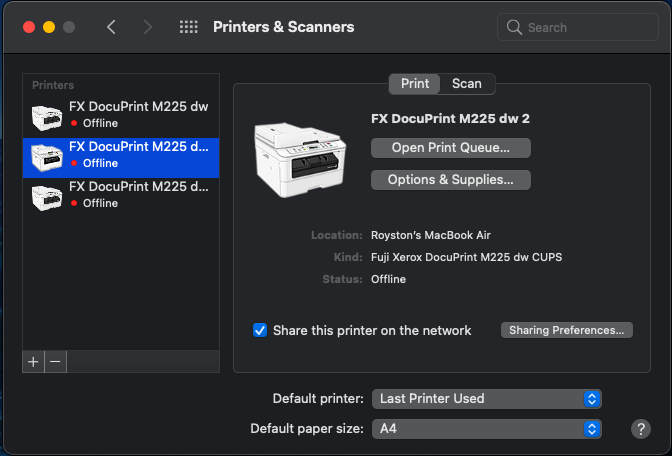Viewport: 672px width, 456px height.
Task: Uncheck Share this printer on the network
Action: click(260, 330)
